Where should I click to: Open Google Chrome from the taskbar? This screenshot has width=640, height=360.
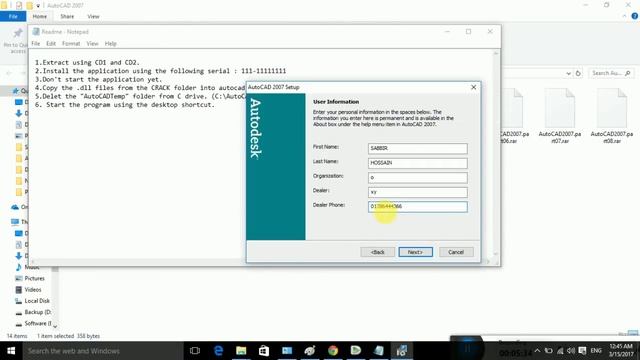[333, 351]
